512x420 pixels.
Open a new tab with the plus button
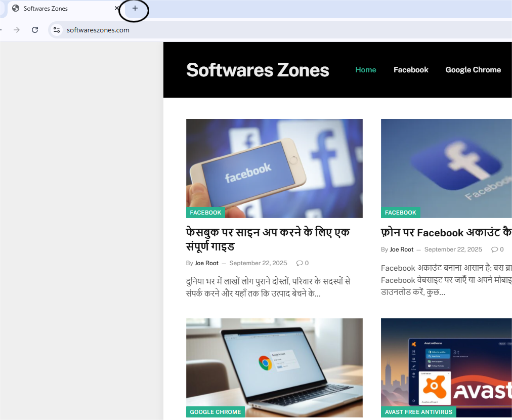pos(135,9)
